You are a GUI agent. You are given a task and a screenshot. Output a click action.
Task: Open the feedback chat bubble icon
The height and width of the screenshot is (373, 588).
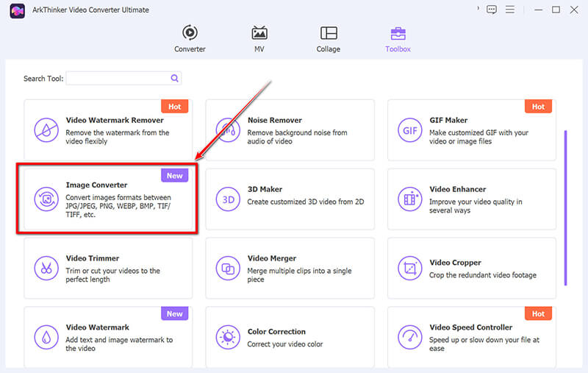pyautogui.click(x=491, y=10)
